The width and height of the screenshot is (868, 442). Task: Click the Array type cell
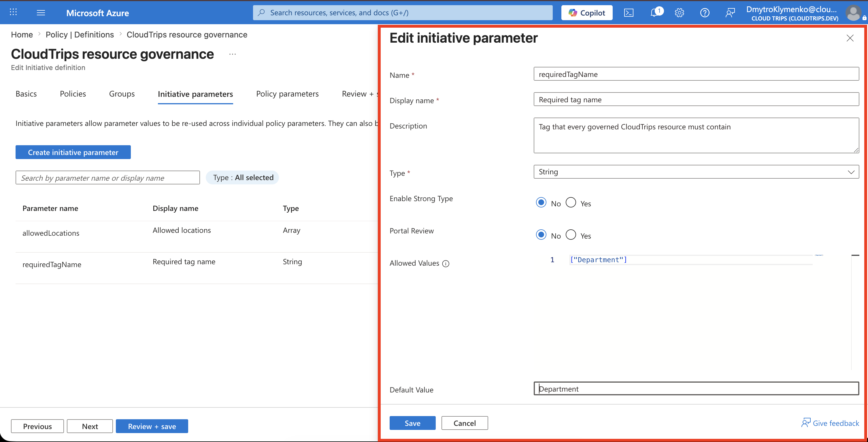pos(291,231)
